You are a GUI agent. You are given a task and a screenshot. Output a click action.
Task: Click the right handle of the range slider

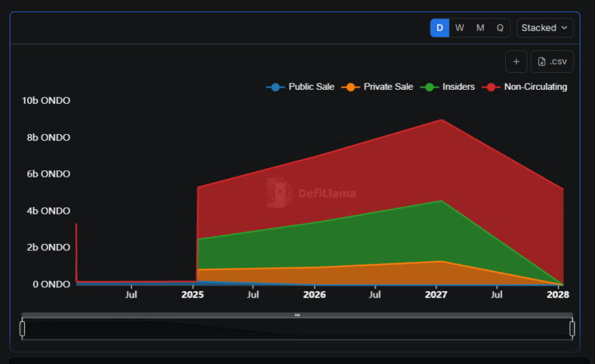tap(572, 328)
